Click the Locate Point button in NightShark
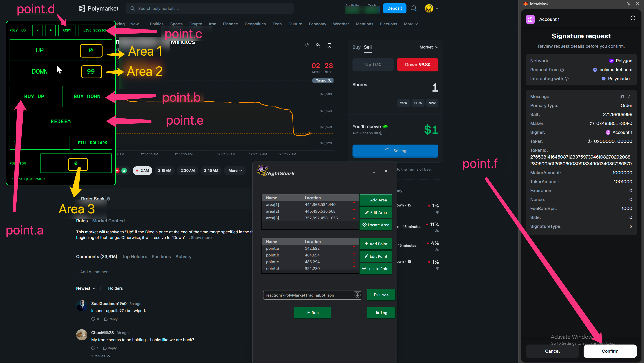The image size is (644, 363). coord(376,269)
